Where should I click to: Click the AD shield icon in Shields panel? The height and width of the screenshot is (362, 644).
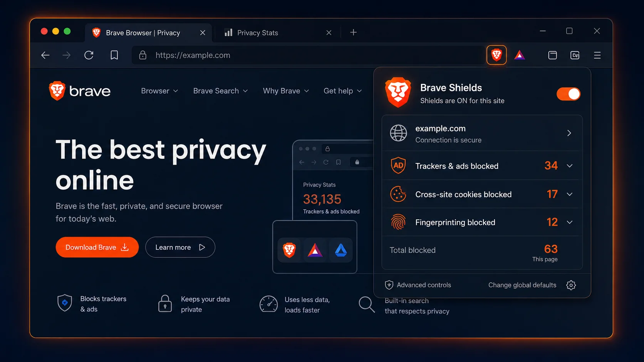pos(398,166)
